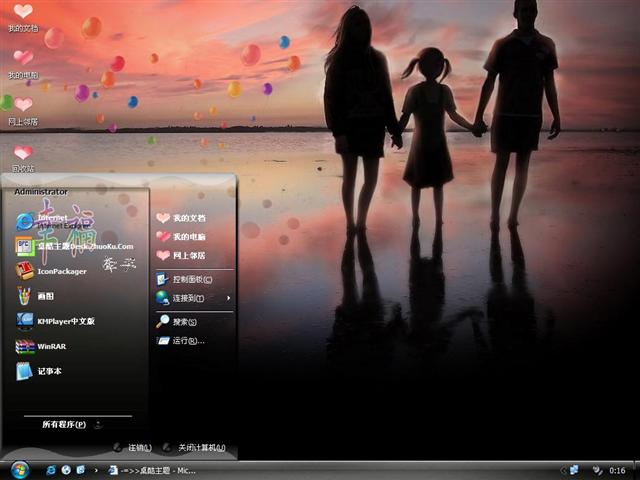
Task: Launch Internet Explorer from Quick Launch
Action: tap(51, 470)
